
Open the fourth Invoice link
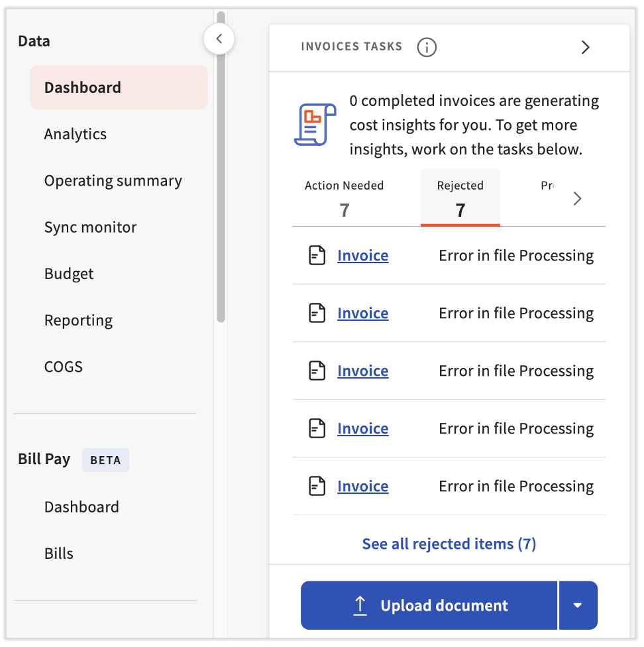pyautogui.click(x=362, y=428)
